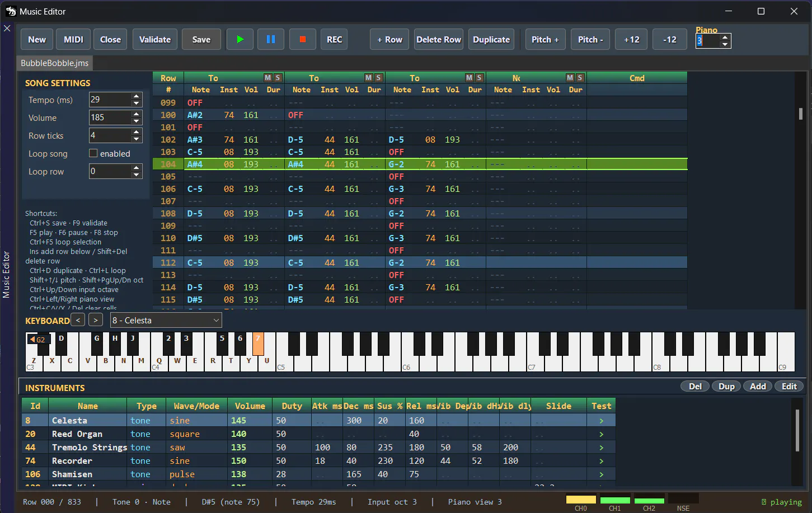Image resolution: width=812 pixels, height=513 pixels.
Task: Transpose down an octave with -12
Action: click(x=670, y=40)
